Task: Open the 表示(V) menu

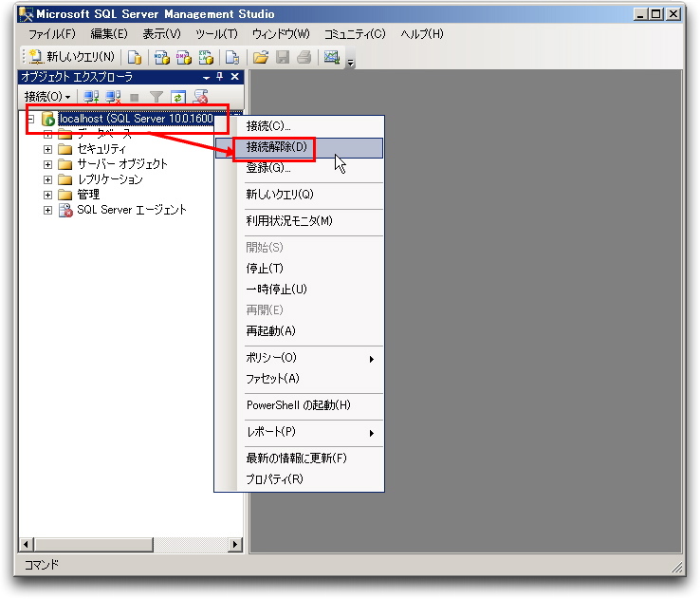Action: pos(161,34)
